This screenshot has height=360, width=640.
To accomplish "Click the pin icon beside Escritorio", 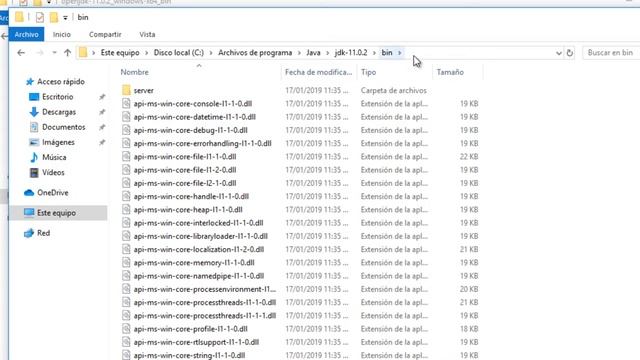I will click(102, 97).
